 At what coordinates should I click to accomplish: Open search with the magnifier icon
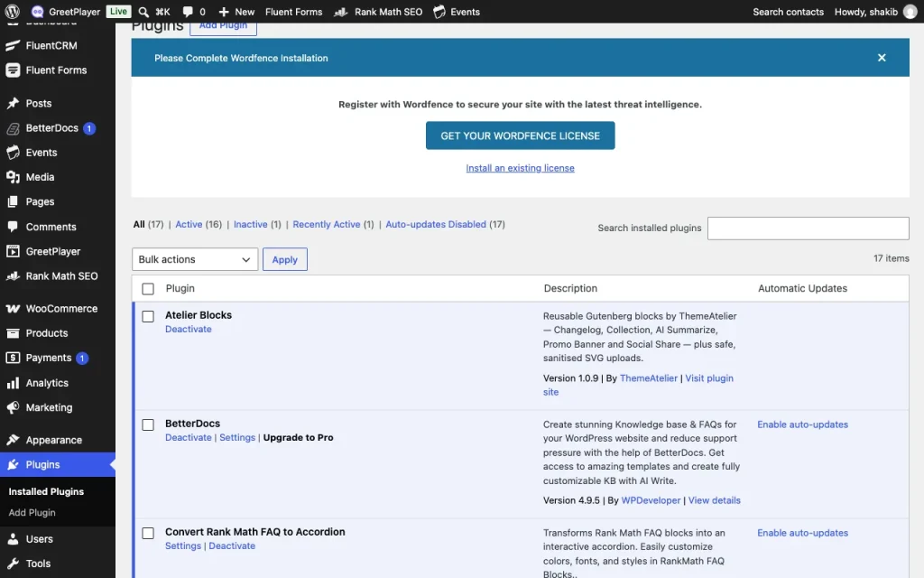143,11
